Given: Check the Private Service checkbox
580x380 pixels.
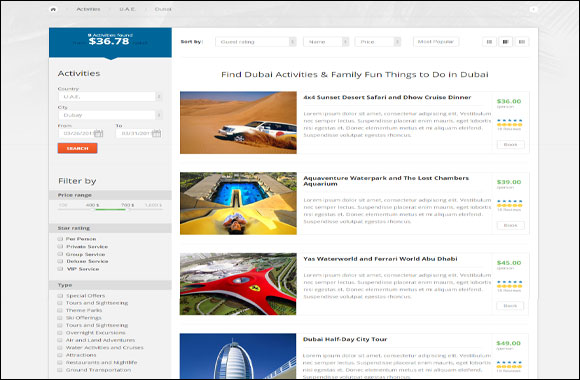Looking at the screenshot, I should [60, 246].
